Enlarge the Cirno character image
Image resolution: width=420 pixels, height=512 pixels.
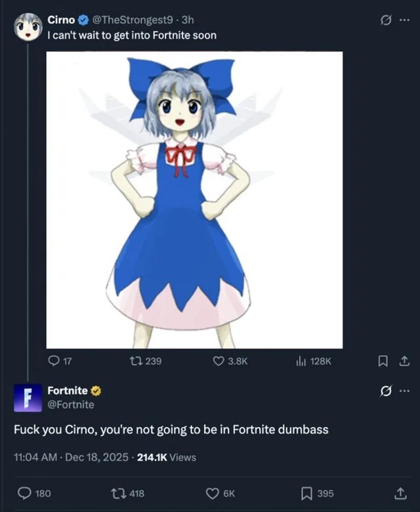[x=194, y=200]
